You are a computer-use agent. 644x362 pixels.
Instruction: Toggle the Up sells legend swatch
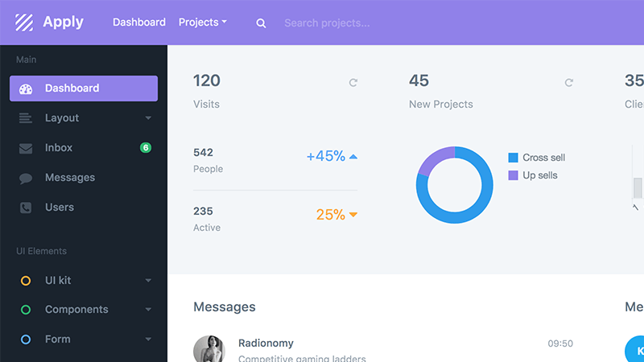(x=513, y=175)
